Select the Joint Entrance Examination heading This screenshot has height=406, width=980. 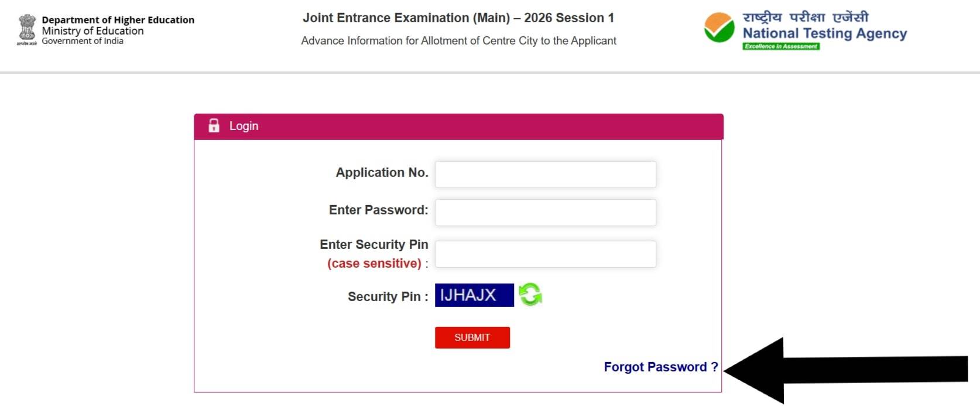click(x=458, y=18)
